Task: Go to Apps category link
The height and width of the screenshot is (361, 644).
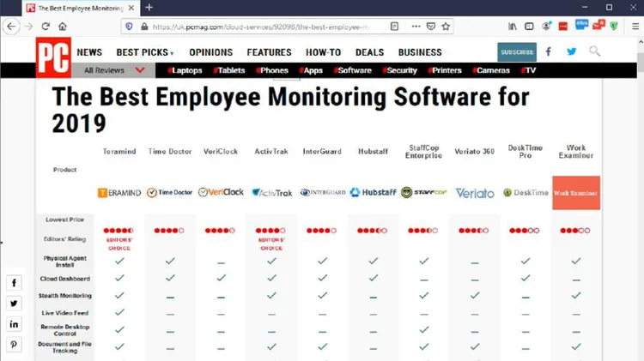Action: point(311,70)
